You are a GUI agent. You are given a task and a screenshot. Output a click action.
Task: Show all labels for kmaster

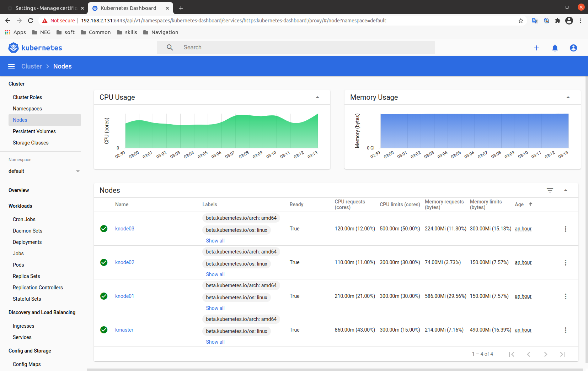(215, 342)
